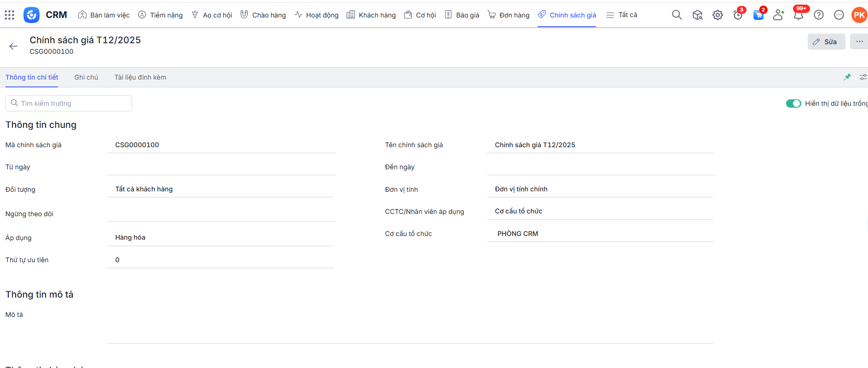868x368 pixels.
Task: Go back using the left arrow
Action: (x=13, y=46)
